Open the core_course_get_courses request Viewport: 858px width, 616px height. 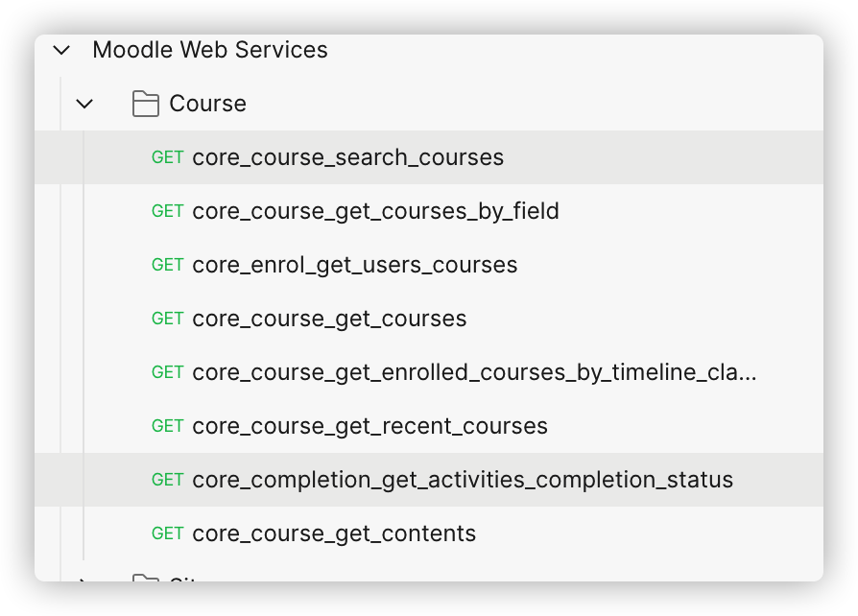[x=428, y=318]
